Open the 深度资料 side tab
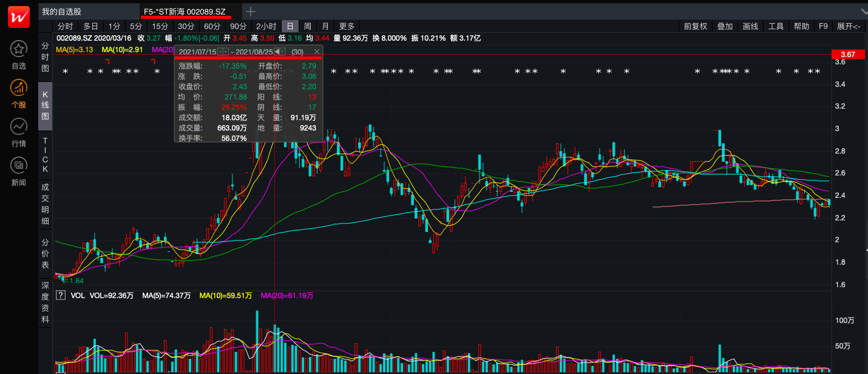The height and width of the screenshot is (374, 868). click(x=45, y=302)
